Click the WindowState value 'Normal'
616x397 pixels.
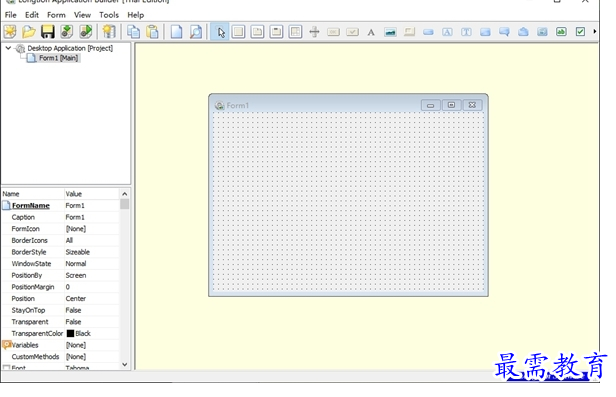pos(76,263)
